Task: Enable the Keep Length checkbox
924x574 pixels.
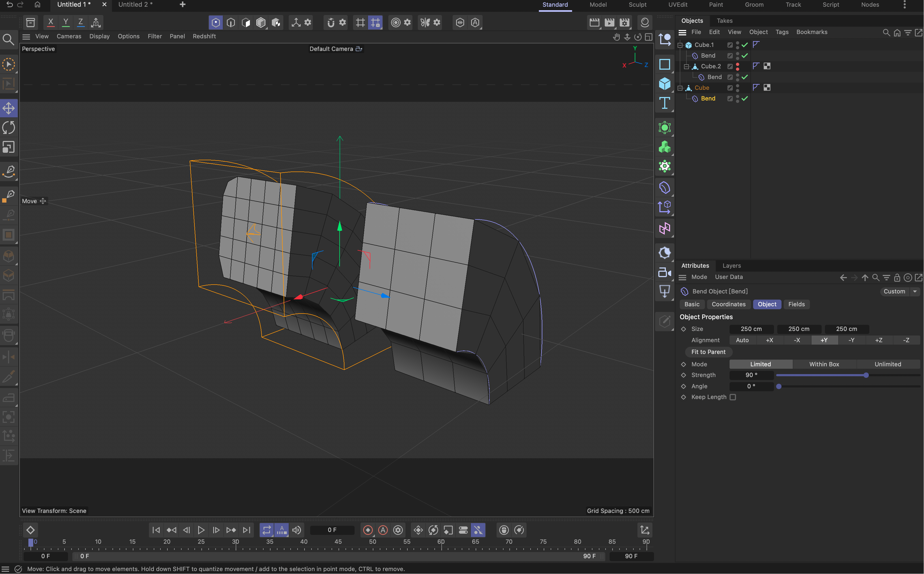Action: [733, 397]
